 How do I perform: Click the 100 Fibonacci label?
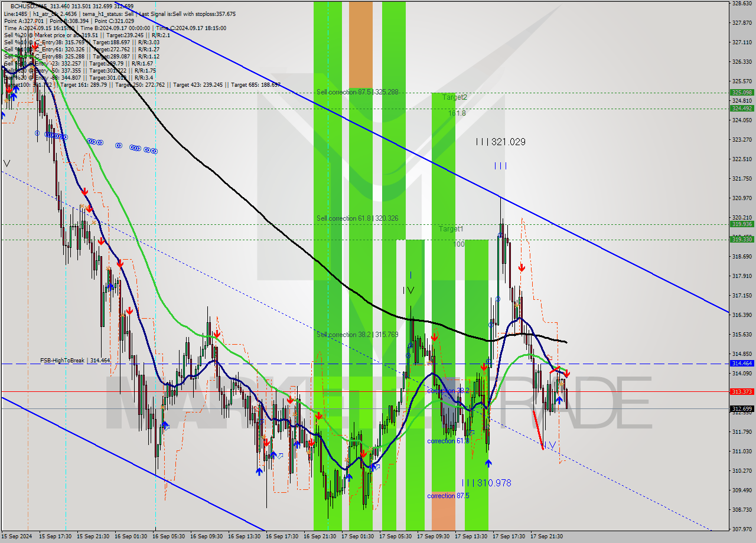[x=459, y=244]
